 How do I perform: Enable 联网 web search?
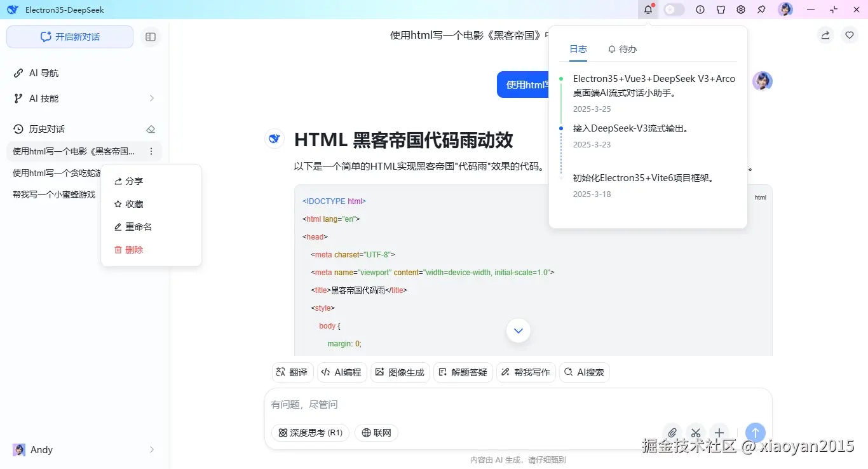376,432
